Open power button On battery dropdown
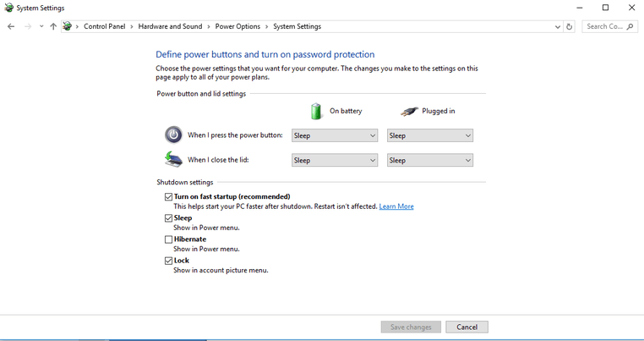The image size is (644, 341). 334,135
